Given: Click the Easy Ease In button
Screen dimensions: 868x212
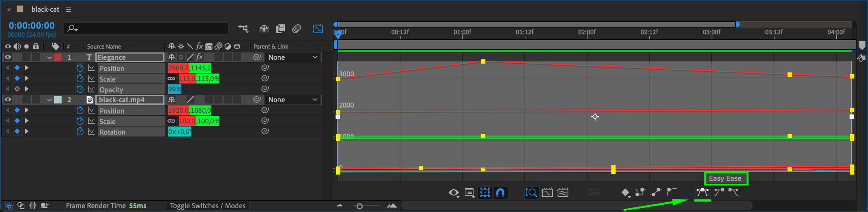Looking at the screenshot, I should [x=718, y=192].
